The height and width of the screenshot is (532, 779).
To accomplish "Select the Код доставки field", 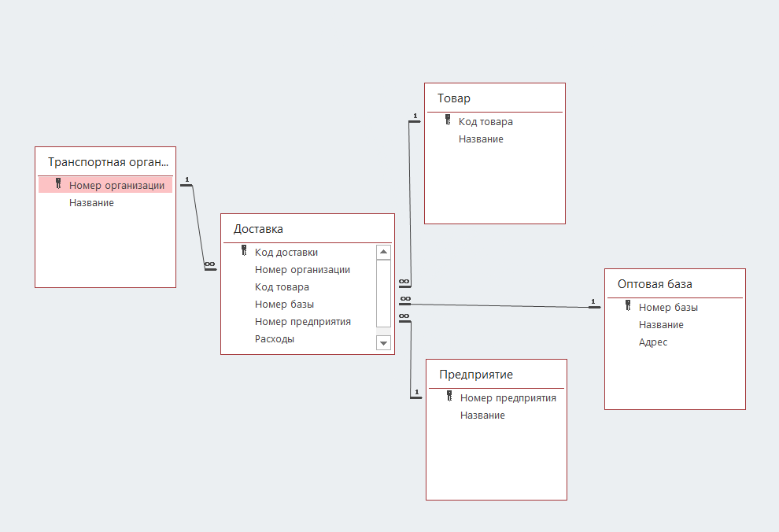I will [286, 253].
